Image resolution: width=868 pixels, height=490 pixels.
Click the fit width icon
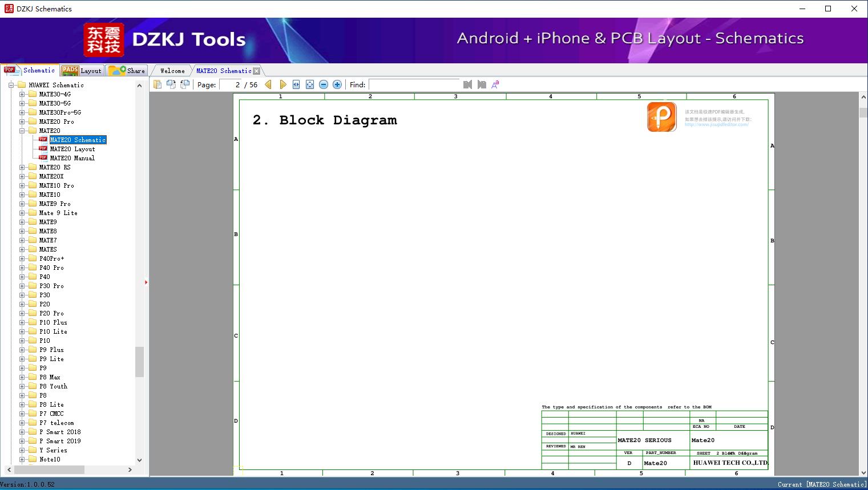(x=296, y=84)
